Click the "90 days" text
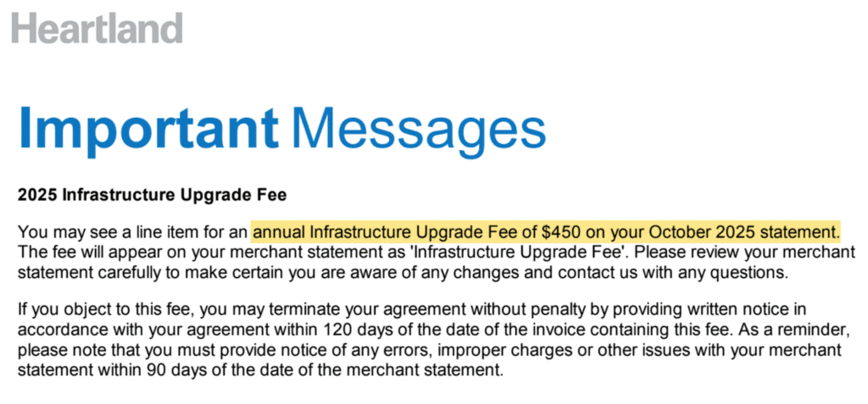Image resolution: width=868 pixels, height=404 pixels. [175, 369]
